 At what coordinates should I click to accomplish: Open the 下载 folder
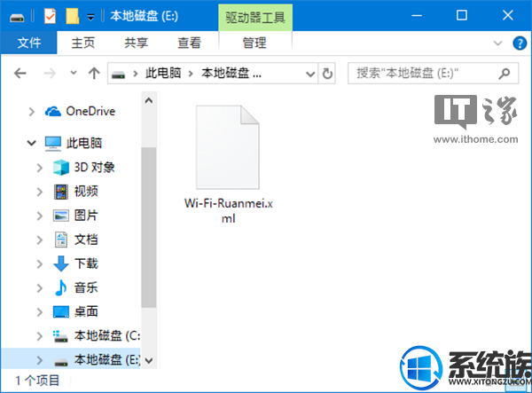[x=86, y=263]
